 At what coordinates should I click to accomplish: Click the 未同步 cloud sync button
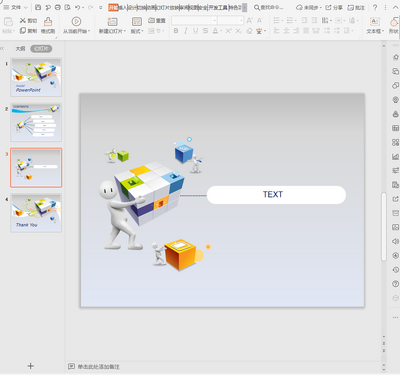(308, 7)
